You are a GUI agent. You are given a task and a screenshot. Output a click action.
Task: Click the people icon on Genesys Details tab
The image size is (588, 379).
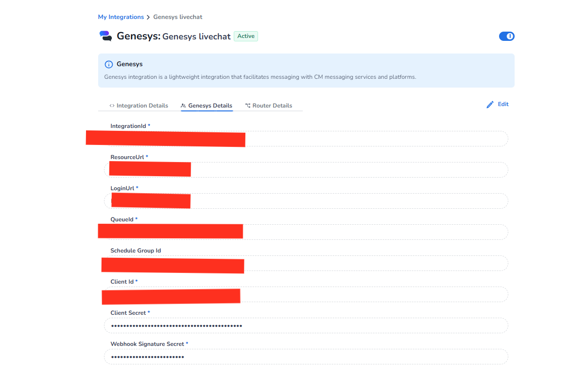point(183,106)
